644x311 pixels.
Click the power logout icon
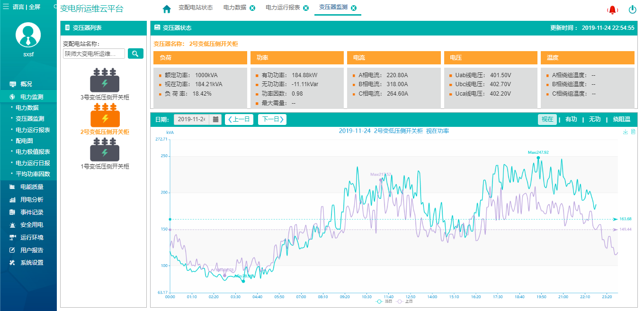click(x=632, y=9)
